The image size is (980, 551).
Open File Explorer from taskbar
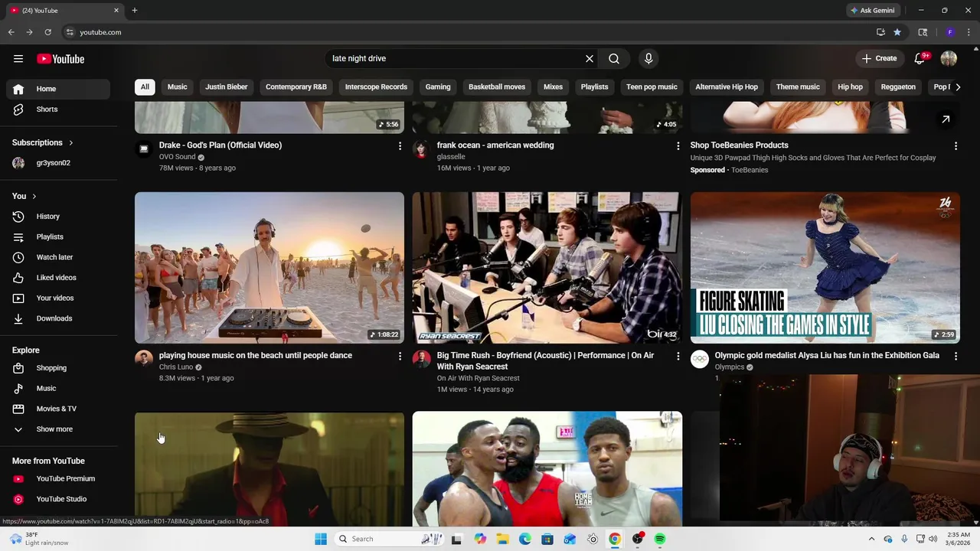tap(502, 540)
